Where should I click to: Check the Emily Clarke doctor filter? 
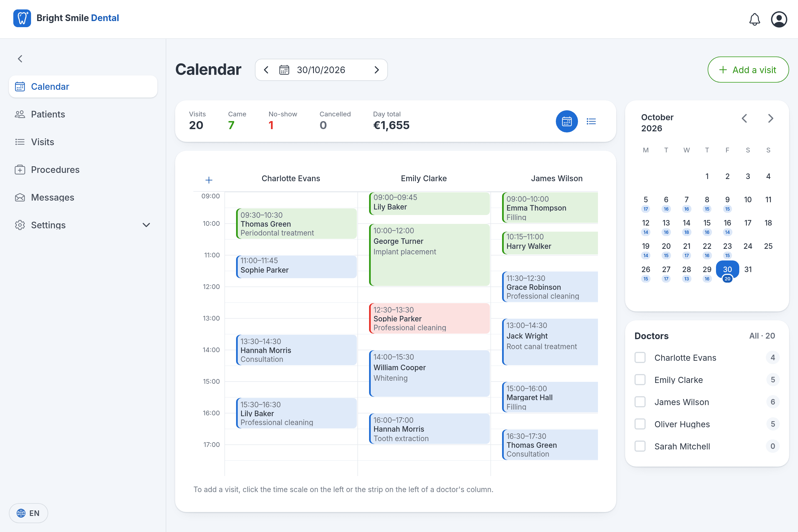[x=640, y=380]
